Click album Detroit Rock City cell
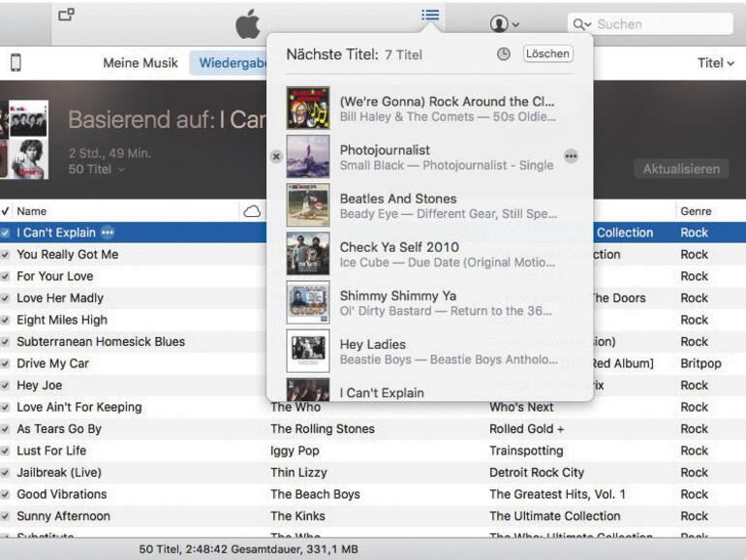This screenshot has height=560, width=746. tap(537, 473)
